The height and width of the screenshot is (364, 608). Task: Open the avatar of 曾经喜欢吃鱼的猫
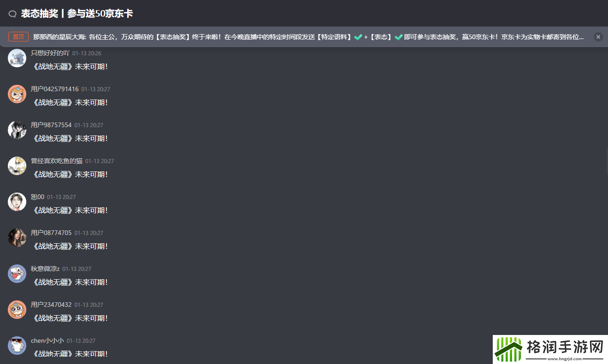click(x=17, y=166)
